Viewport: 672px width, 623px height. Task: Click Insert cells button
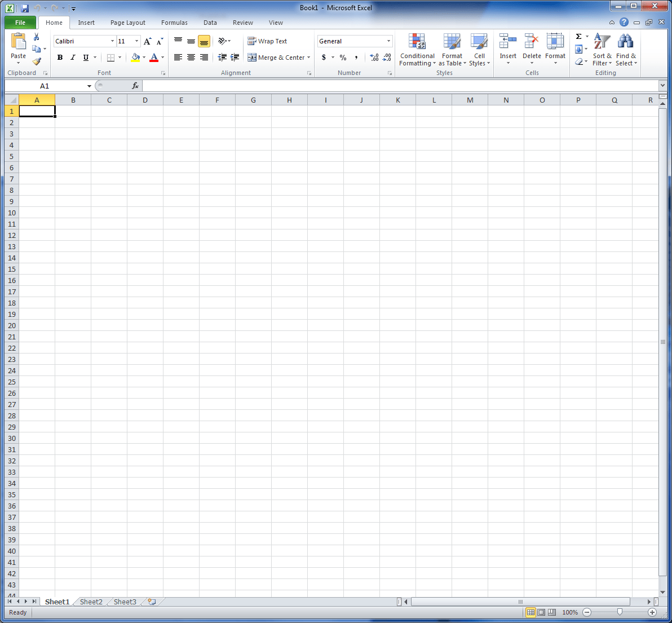(x=508, y=49)
